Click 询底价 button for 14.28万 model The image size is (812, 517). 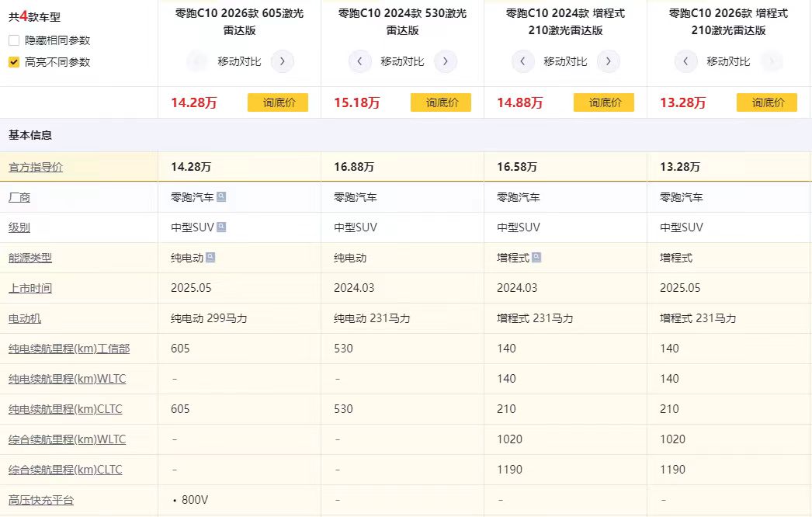pyautogui.click(x=278, y=102)
